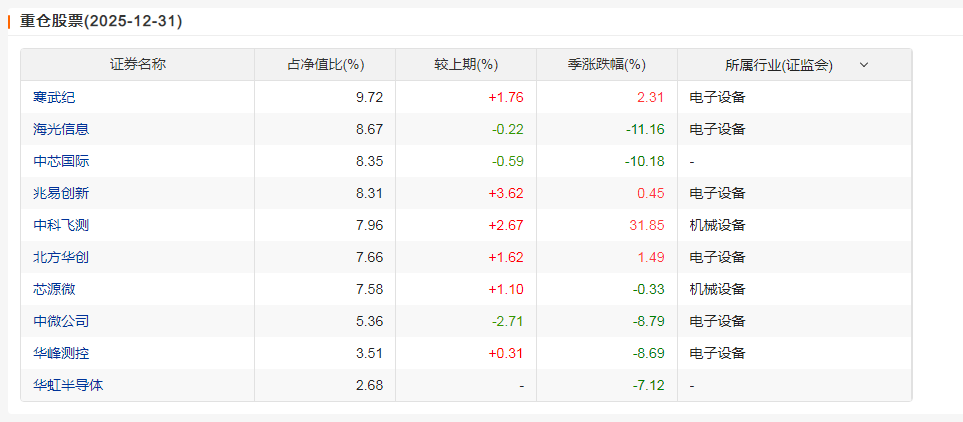963x422 pixels.
Task: Click the -0.59 change value for 中芯国际
Action: [508, 161]
